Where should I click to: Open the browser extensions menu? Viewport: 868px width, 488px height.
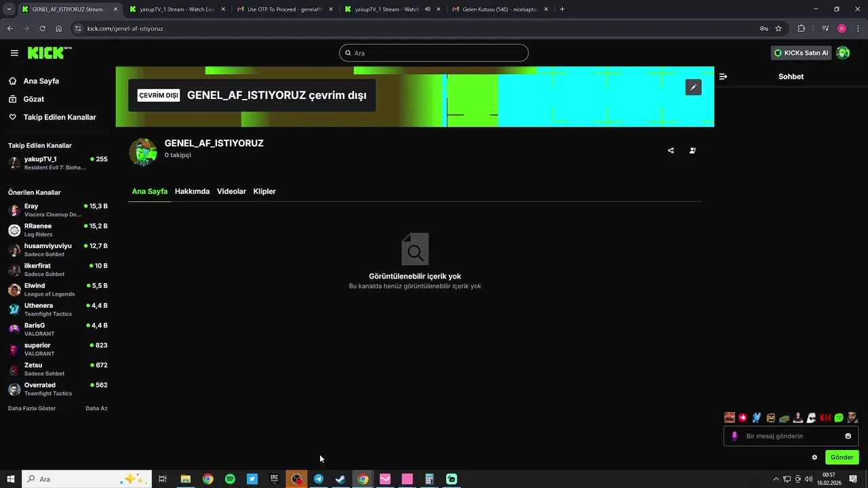tap(801, 28)
